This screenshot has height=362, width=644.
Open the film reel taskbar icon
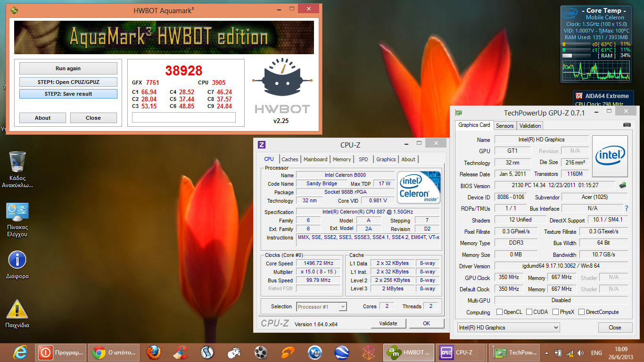261,352
